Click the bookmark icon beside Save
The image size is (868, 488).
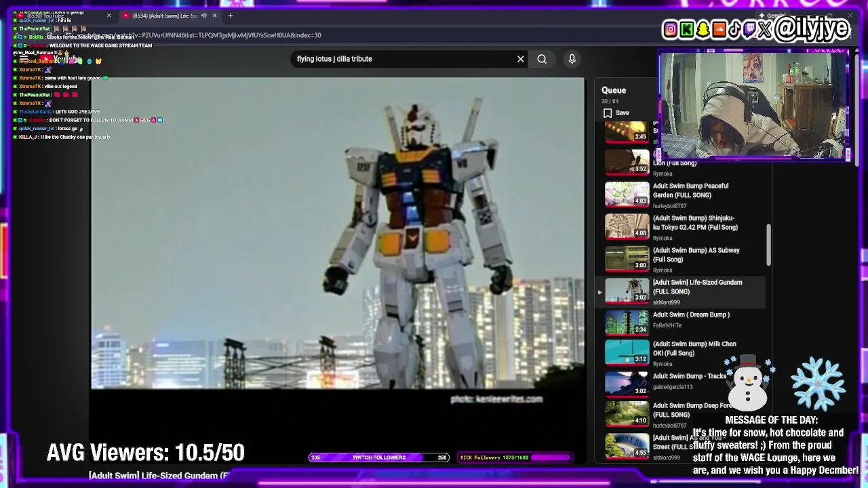point(608,113)
